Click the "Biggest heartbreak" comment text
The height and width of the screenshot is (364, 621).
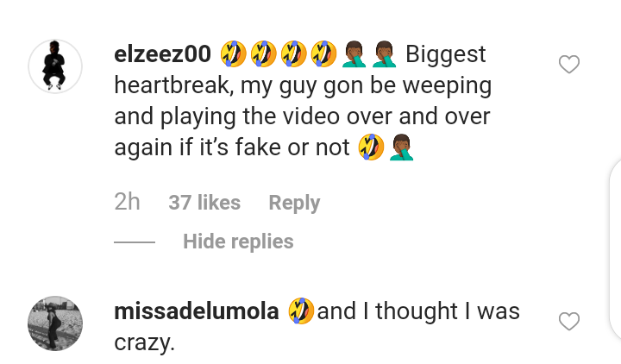pos(293,102)
